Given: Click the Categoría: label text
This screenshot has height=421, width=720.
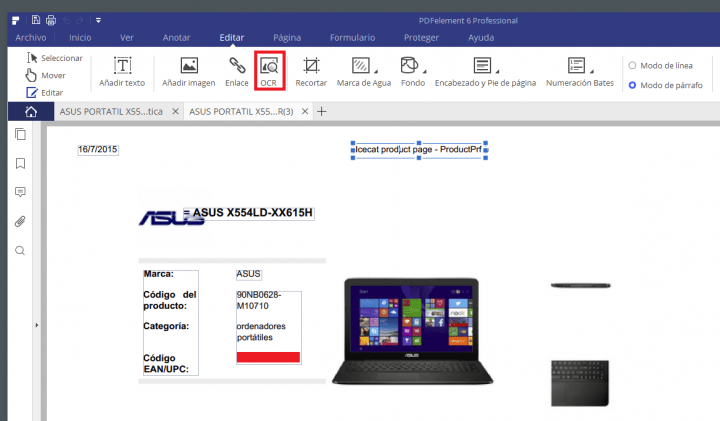Looking at the screenshot, I should [x=166, y=326].
